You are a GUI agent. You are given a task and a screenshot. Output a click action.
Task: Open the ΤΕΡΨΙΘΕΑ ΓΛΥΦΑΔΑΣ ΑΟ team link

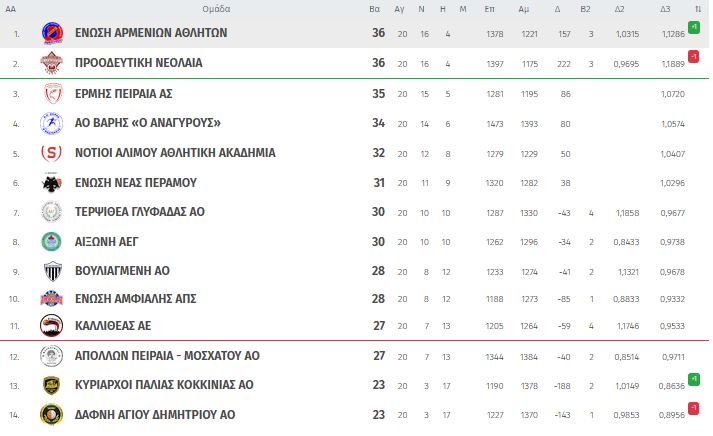pos(140,212)
